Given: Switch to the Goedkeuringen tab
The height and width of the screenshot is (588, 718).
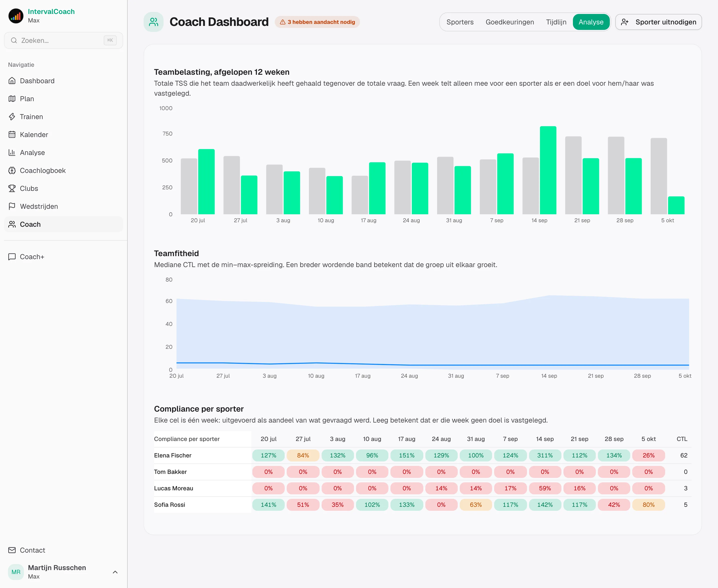Looking at the screenshot, I should 510,22.
